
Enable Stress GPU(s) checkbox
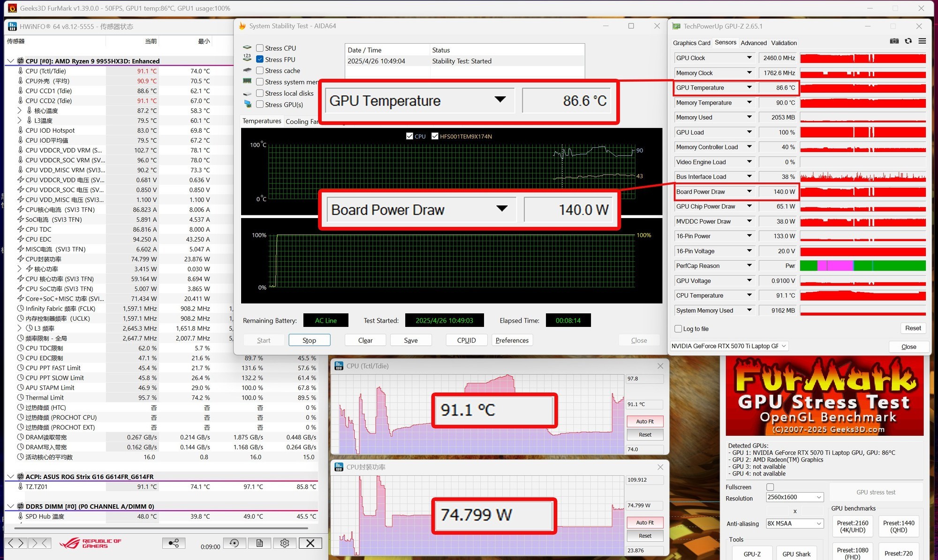[260, 104]
